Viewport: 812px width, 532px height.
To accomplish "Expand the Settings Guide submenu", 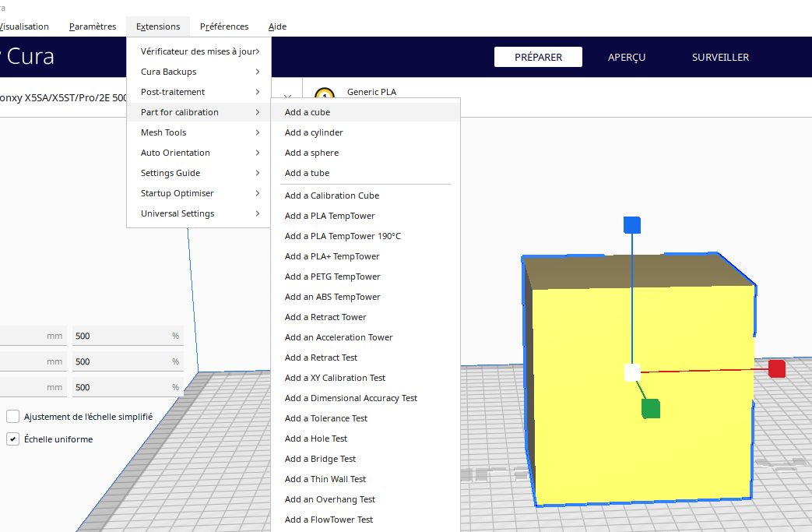I will [199, 172].
